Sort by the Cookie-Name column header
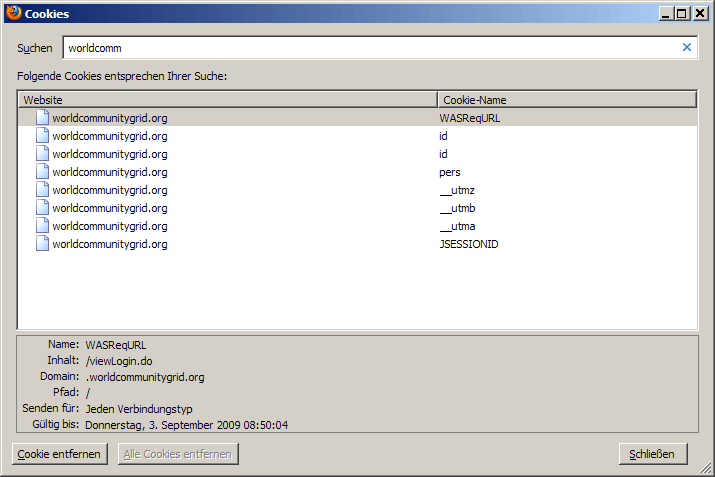 click(566, 100)
